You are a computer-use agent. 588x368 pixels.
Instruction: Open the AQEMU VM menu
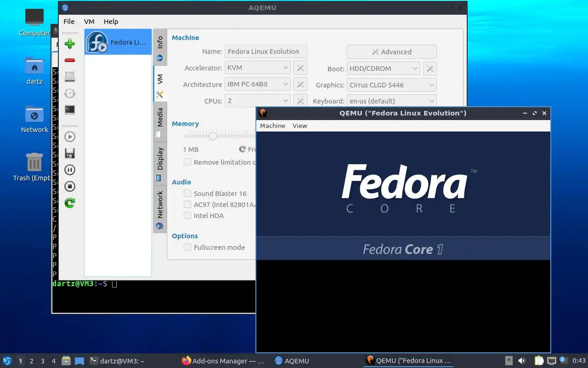point(89,22)
